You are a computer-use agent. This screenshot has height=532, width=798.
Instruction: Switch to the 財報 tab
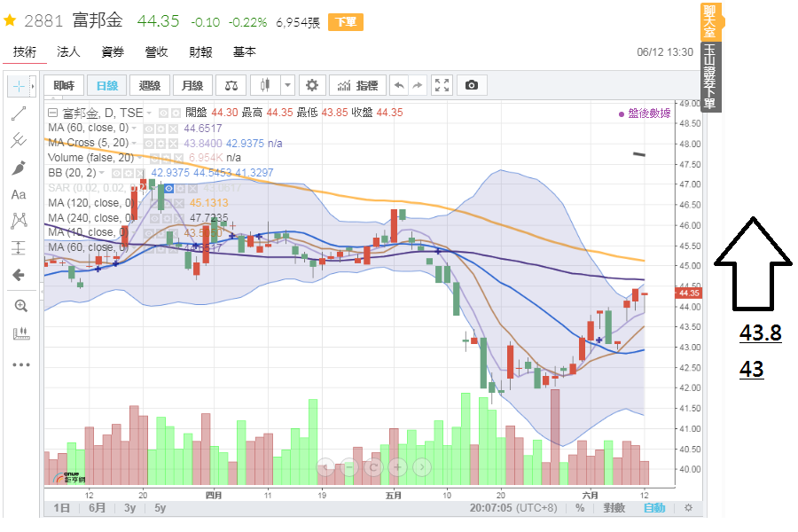201,52
